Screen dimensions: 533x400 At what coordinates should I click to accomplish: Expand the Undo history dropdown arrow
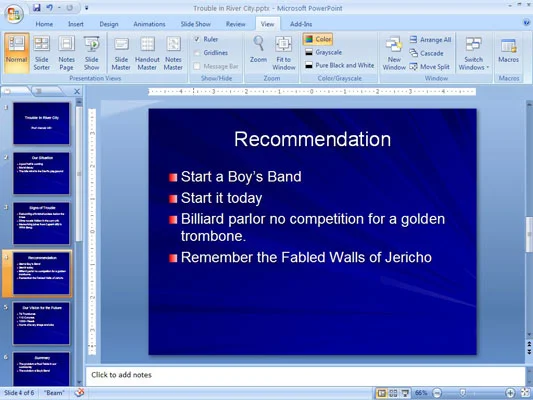pos(59,8)
